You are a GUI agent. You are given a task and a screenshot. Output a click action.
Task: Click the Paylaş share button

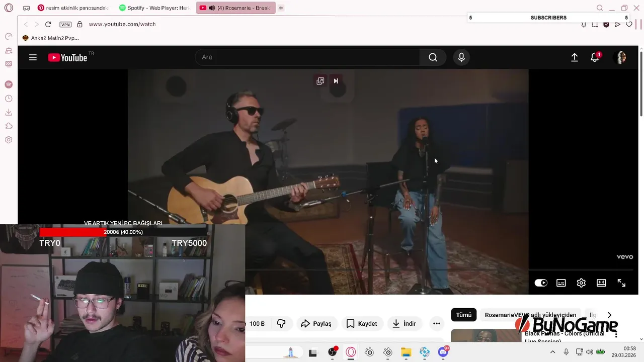pyautogui.click(x=316, y=324)
